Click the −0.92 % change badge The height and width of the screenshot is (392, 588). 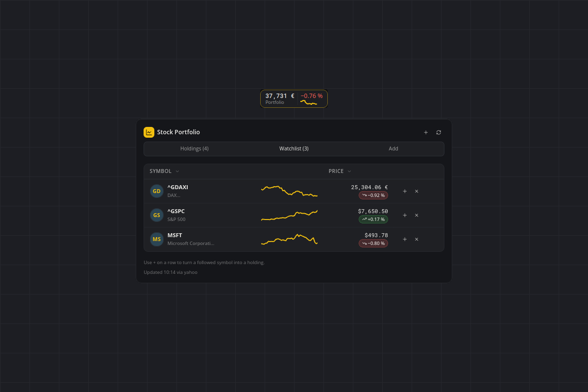coord(373,196)
